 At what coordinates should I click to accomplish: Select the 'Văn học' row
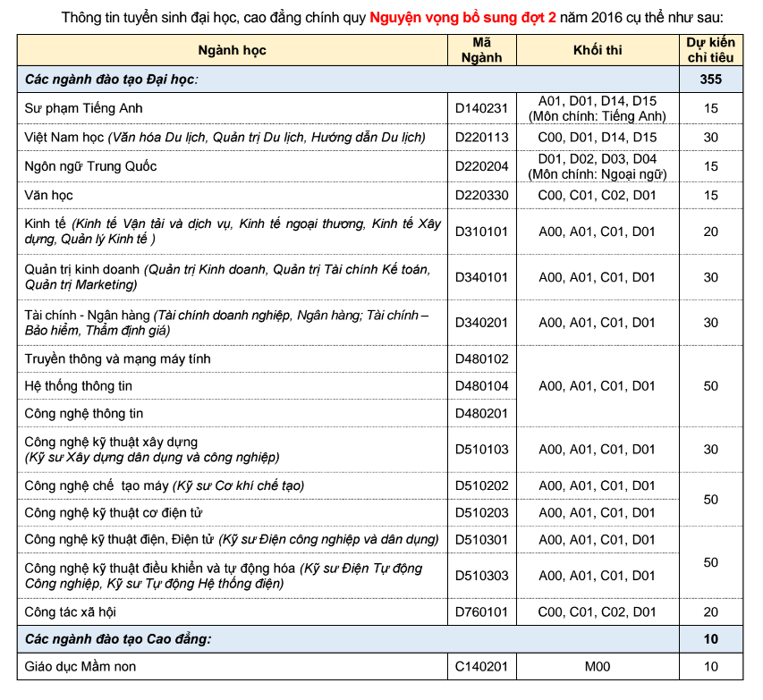click(380, 196)
